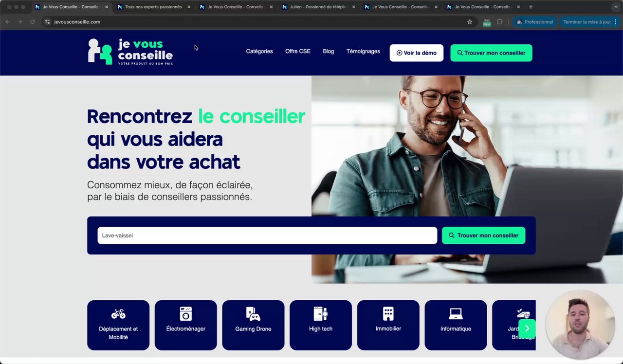Image resolution: width=623 pixels, height=364 pixels.
Task: Click the Voir la démo button
Action: tap(417, 53)
